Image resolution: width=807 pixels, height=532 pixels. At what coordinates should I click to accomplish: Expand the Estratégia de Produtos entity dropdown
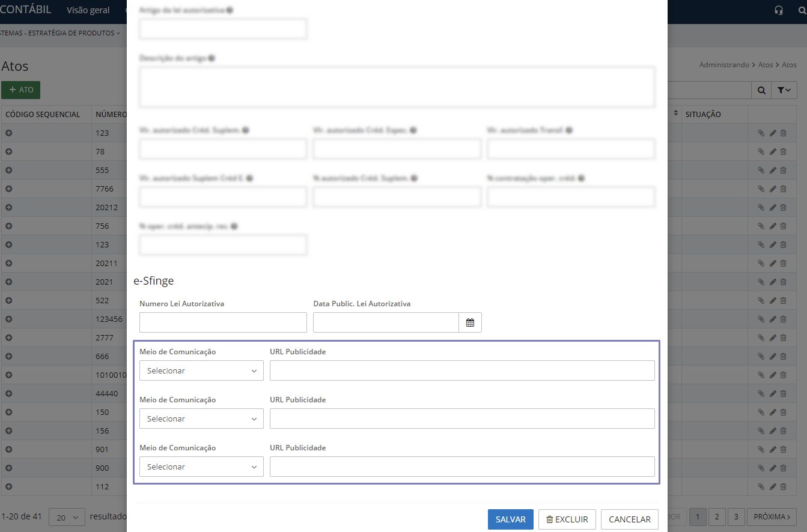pyautogui.click(x=60, y=33)
